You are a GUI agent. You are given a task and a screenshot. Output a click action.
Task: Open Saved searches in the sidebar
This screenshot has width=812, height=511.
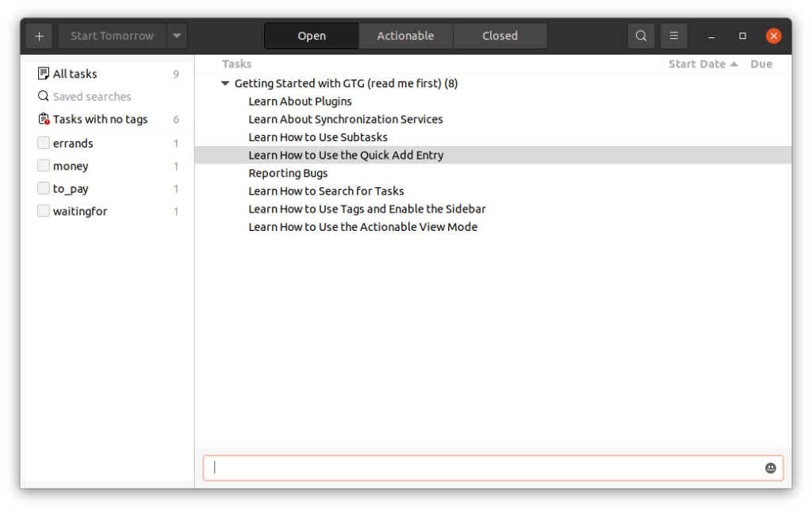tap(91, 97)
